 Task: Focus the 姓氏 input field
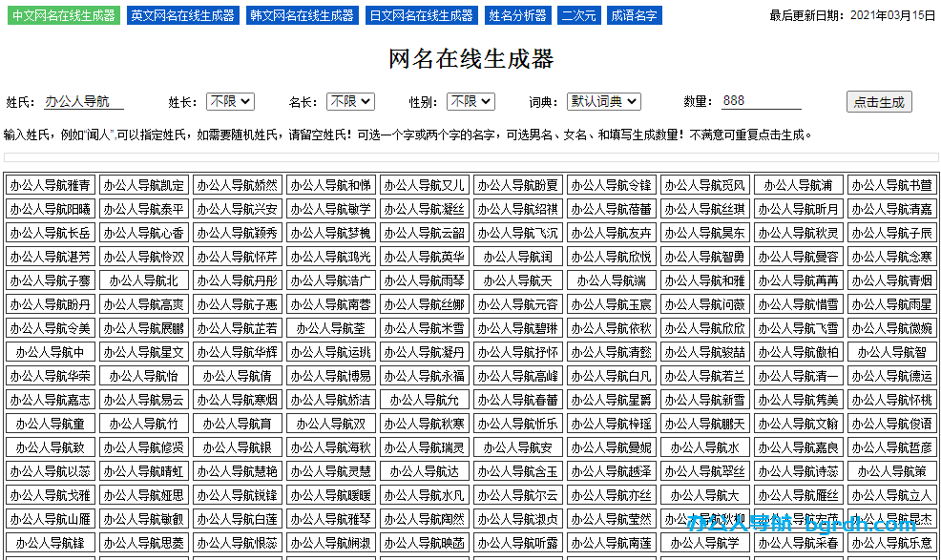(84, 101)
